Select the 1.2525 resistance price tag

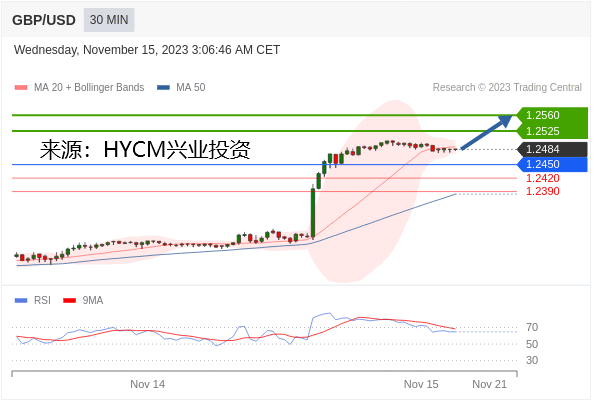pyautogui.click(x=552, y=131)
